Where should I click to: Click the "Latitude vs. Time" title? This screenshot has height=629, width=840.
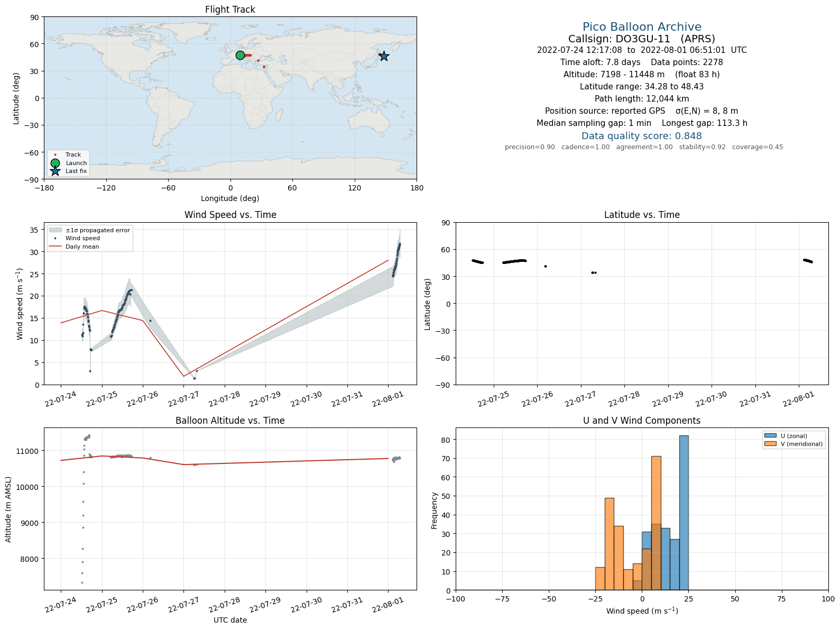pyautogui.click(x=642, y=215)
